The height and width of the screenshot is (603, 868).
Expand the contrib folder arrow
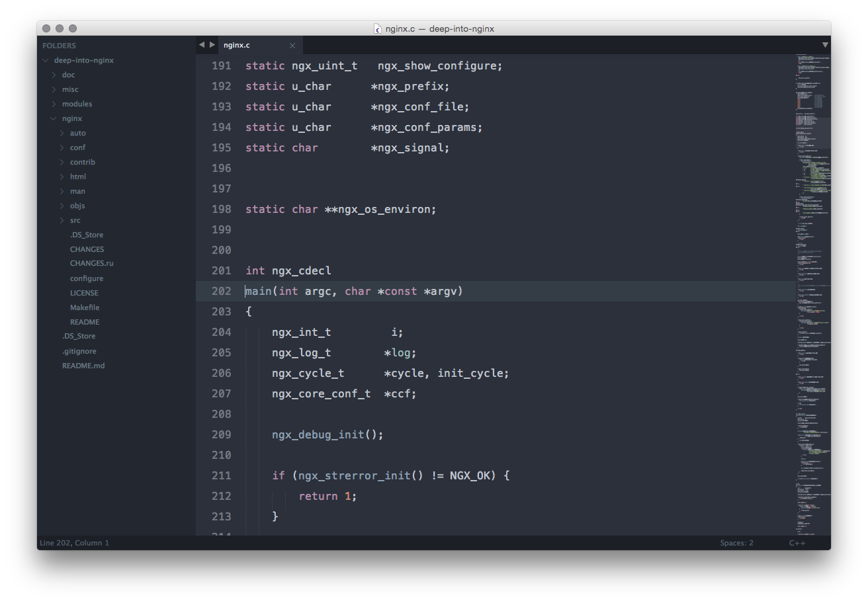point(62,162)
